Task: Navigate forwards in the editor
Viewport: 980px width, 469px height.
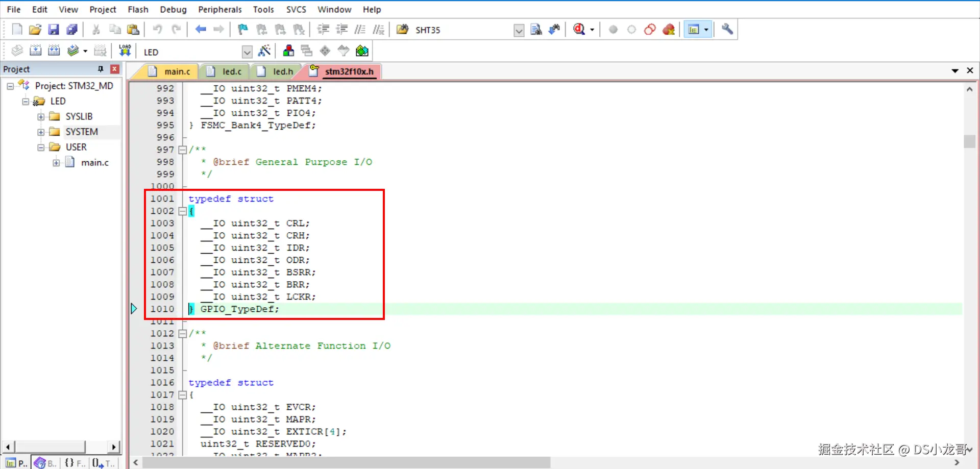Action: 218,30
